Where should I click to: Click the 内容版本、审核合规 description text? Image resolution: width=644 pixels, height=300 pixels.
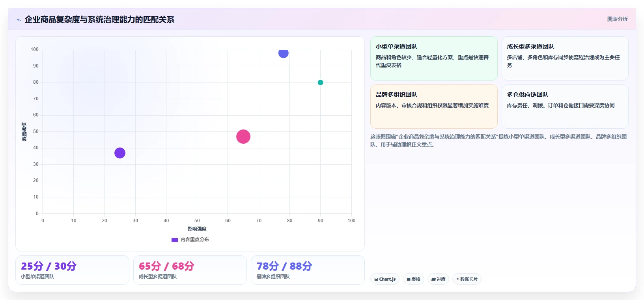432,105
